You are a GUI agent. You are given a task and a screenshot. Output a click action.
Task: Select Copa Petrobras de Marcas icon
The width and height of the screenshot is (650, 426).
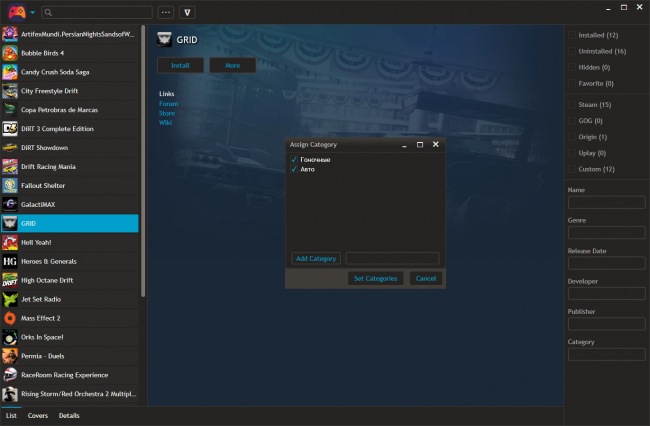click(10, 110)
